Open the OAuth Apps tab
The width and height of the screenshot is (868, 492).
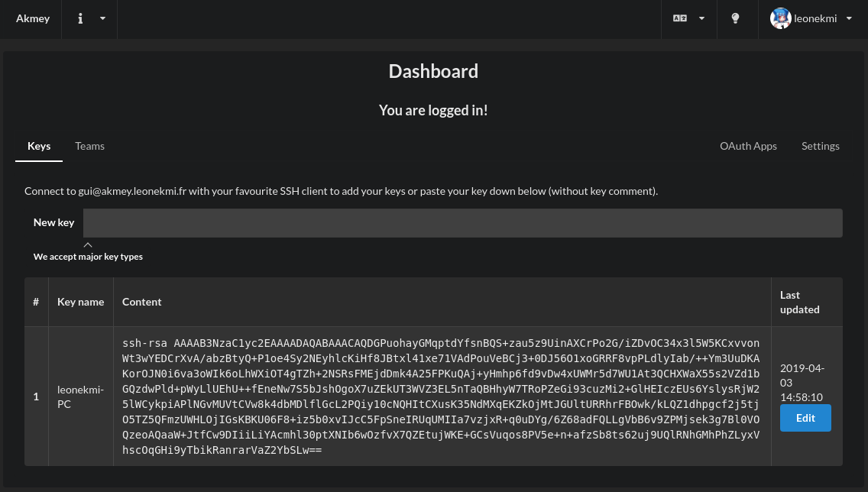point(748,146)
